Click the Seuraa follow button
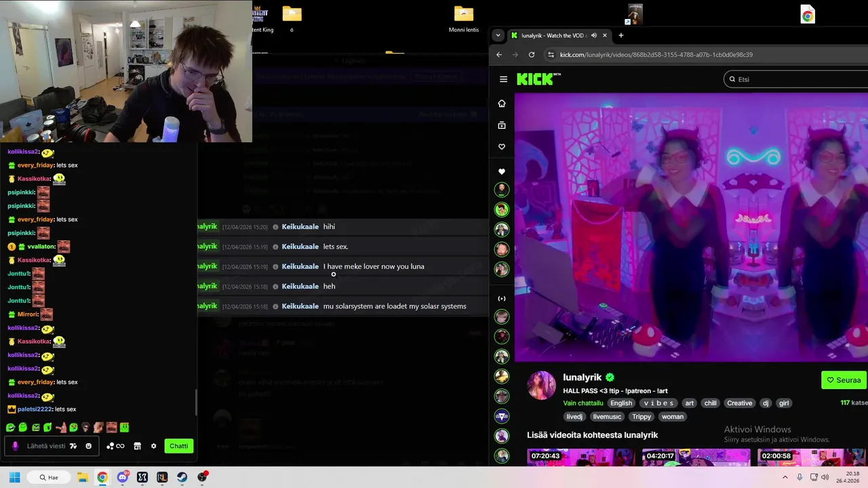Screen dimensions: 868x488 pos(844,380)
